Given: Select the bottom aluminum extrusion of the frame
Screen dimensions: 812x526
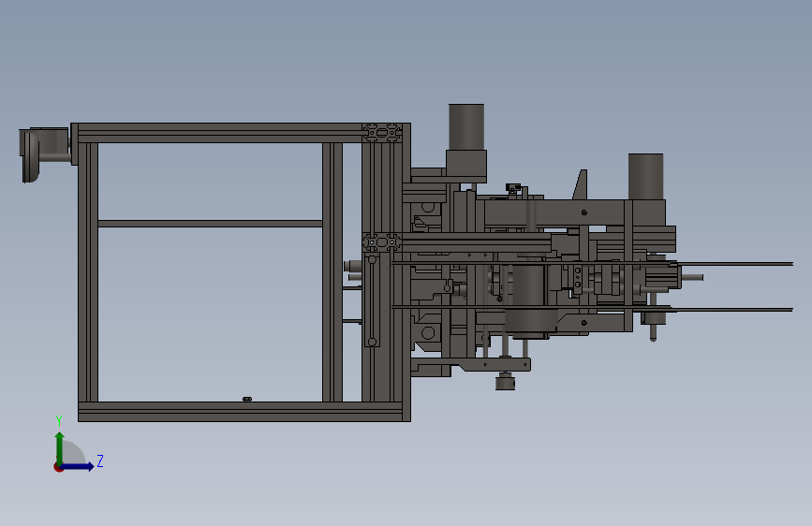Looking at the screenshot, I should pyautogui.click(x=241, y=412).
